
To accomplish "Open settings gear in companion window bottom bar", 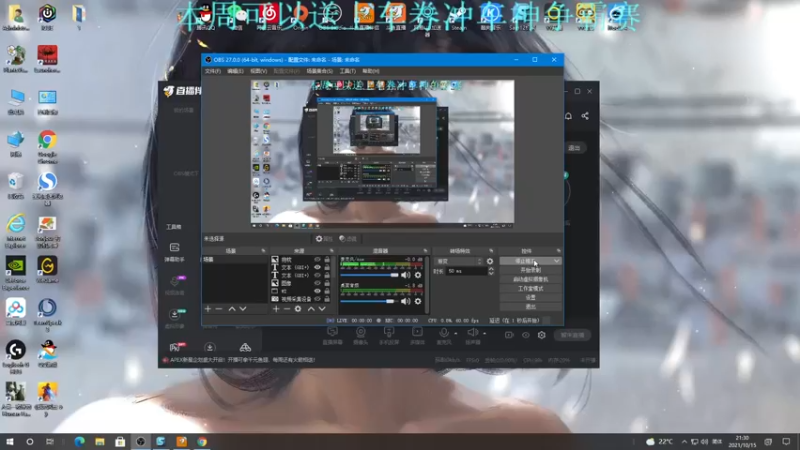I will [541, 335].
